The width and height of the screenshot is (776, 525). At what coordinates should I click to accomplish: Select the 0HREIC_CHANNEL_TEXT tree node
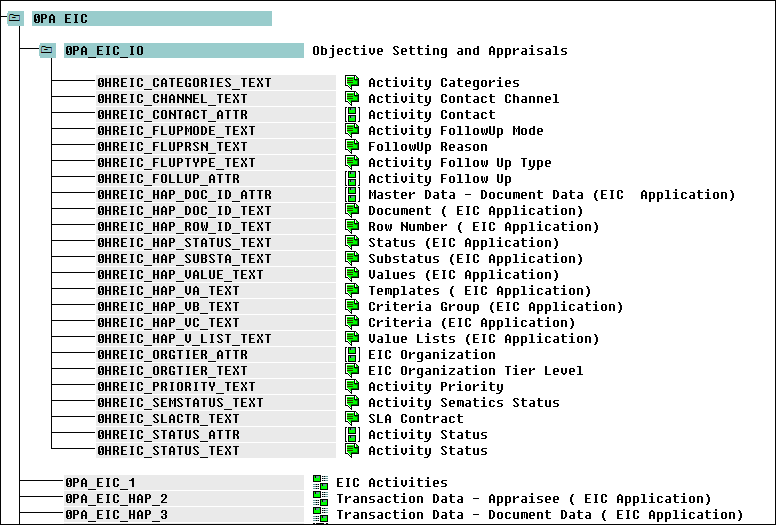click(x=171, y=99)
